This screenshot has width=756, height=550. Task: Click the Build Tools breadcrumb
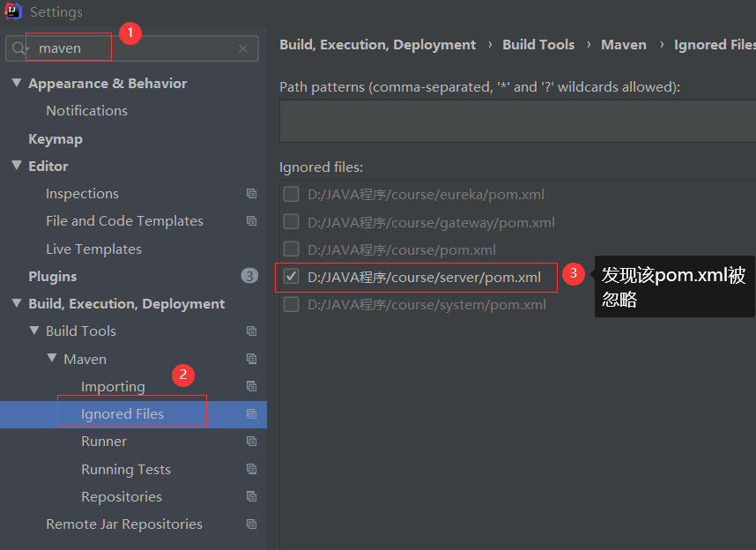[538, 45]
